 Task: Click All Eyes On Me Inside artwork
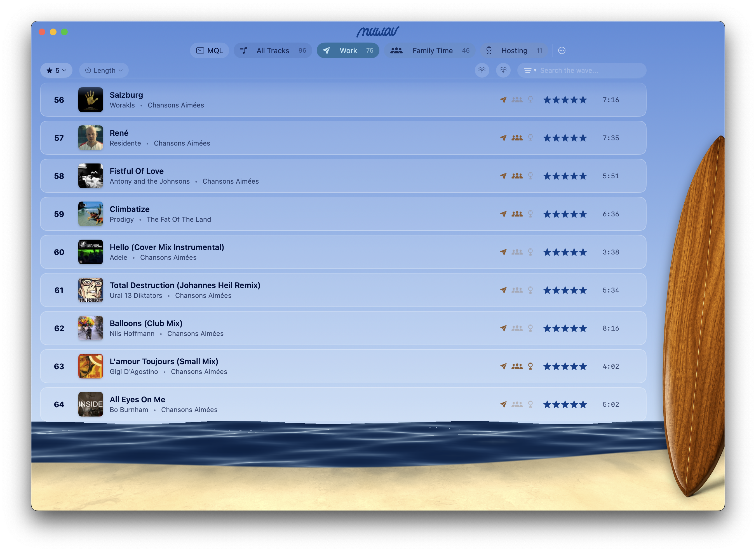[90, 404]
